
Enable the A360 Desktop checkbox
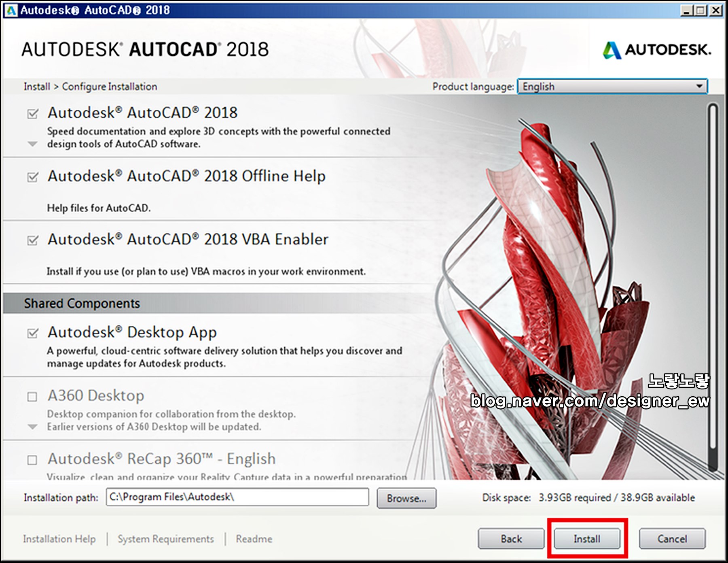click(x=32, y=397)
